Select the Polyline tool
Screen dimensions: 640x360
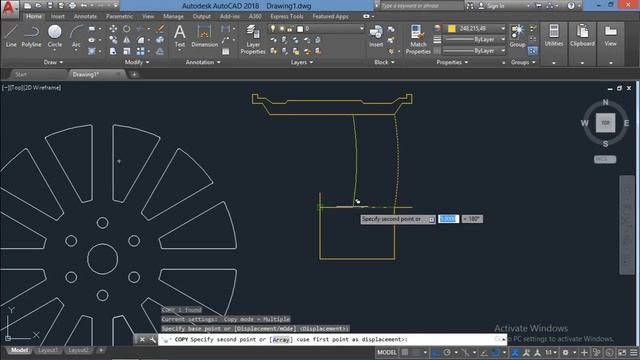coord(31,36)
